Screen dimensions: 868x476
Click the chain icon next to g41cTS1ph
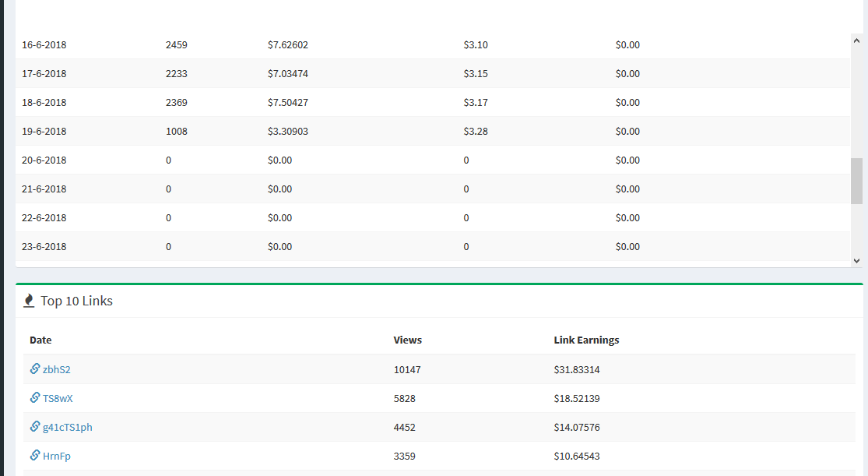point(35,426)
